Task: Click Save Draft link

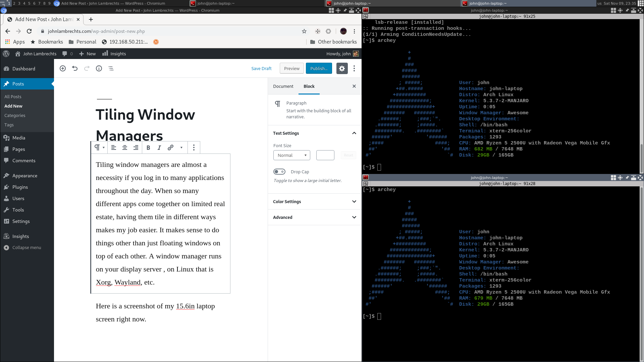Action: pyautogui.click(x=261, y=68)
